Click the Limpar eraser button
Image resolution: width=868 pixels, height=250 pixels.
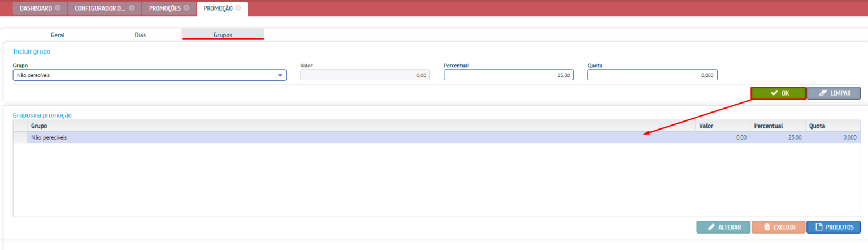pos(834,93)
